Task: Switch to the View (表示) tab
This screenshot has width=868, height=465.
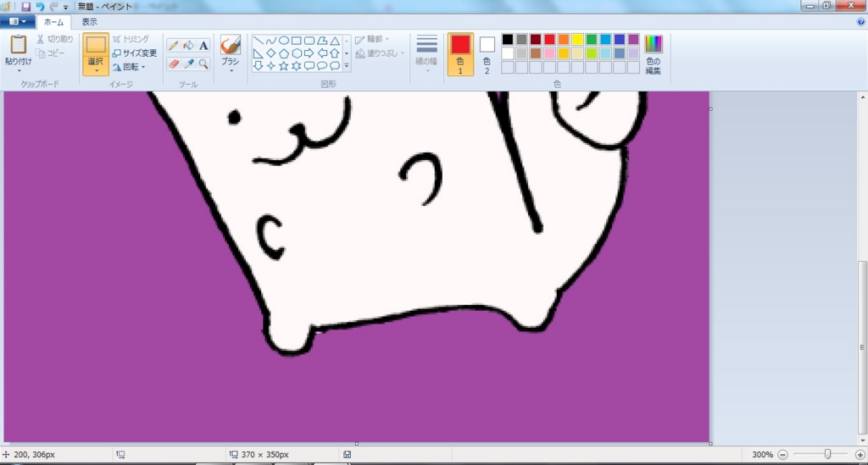Action: pyautogui.click(x=89, y=22)
